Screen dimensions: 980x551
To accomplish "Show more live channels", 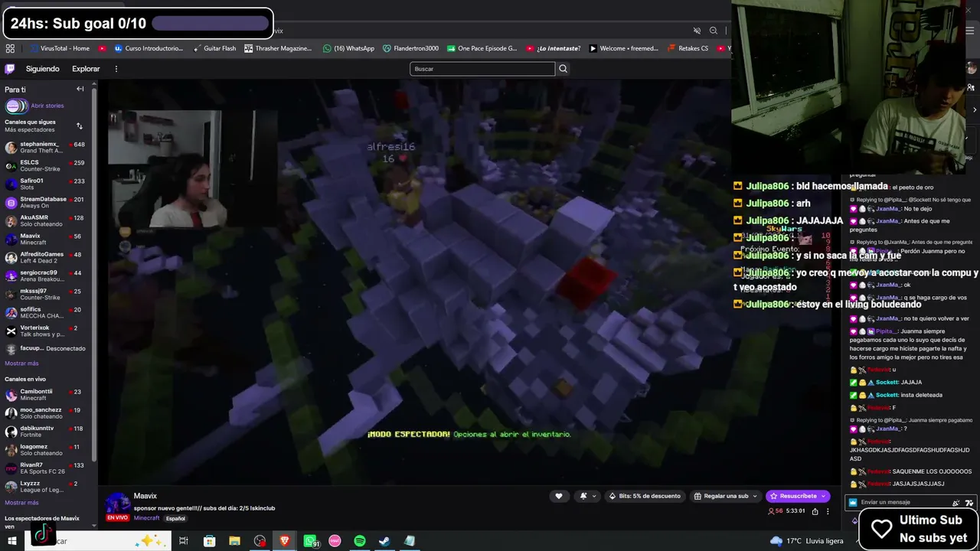I will click(21, 503).
